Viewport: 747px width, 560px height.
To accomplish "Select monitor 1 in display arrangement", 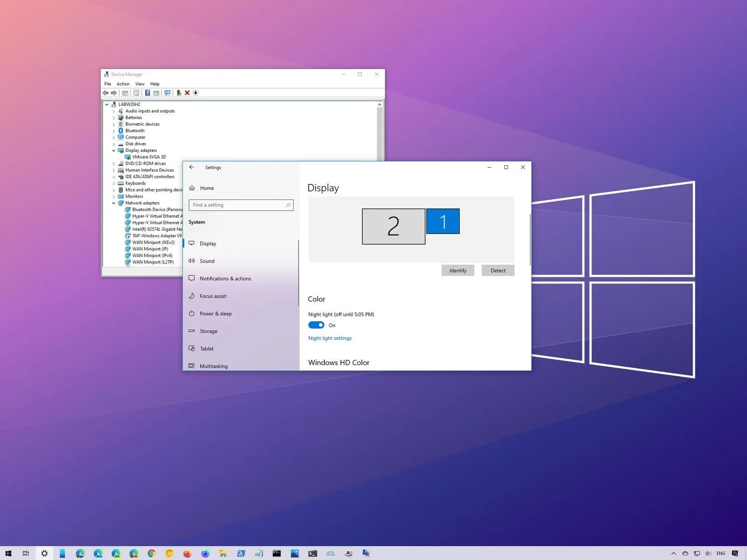I will 443,221.
